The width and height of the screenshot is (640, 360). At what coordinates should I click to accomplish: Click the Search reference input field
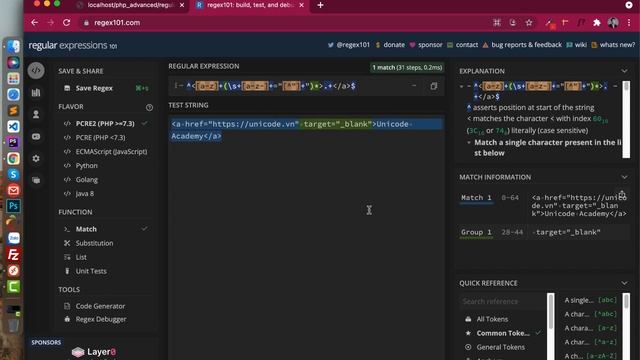(x=503, y=302)
